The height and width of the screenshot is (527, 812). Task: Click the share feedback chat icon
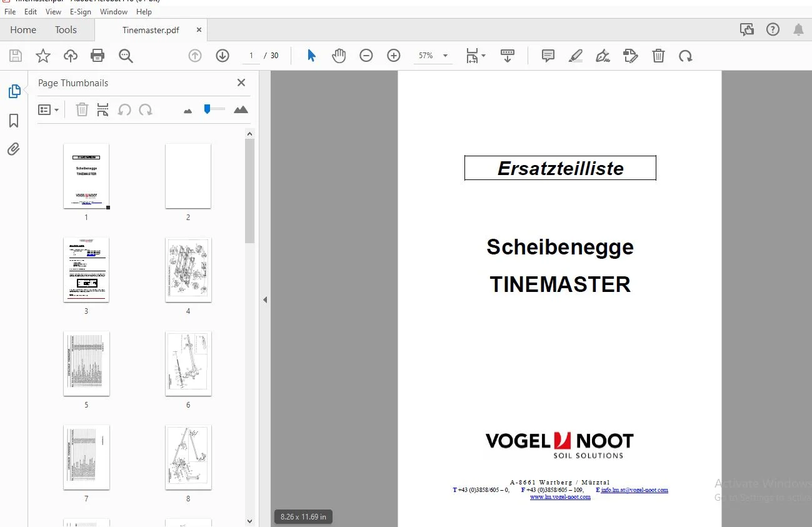746,29
